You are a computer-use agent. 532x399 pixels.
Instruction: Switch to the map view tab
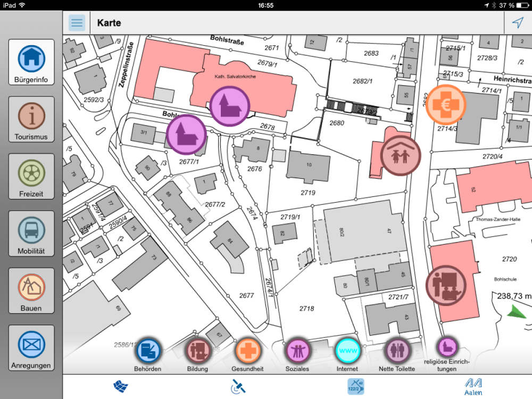pos(121,387)
